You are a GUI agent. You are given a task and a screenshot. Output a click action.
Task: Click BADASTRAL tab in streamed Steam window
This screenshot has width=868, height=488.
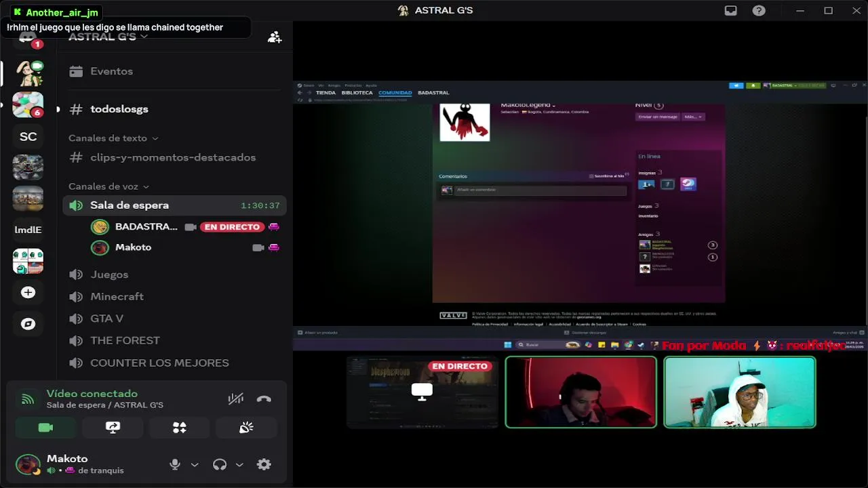[433, 93]
